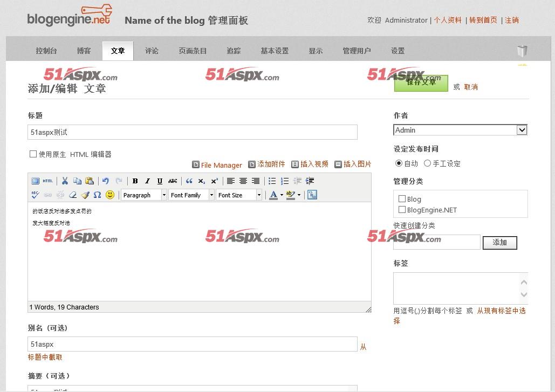Image resolution: width=555 pixels, height=392 pixels.
Task: Insert a numbered list
Action: pos(285,181)
